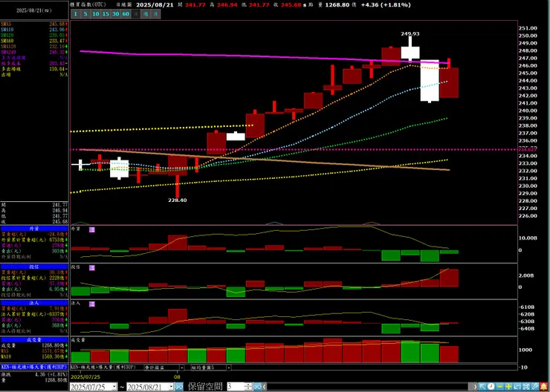Switch to 1-minute chart interval
The width and height of the screenshot is (550, 392).
[75, 14]
